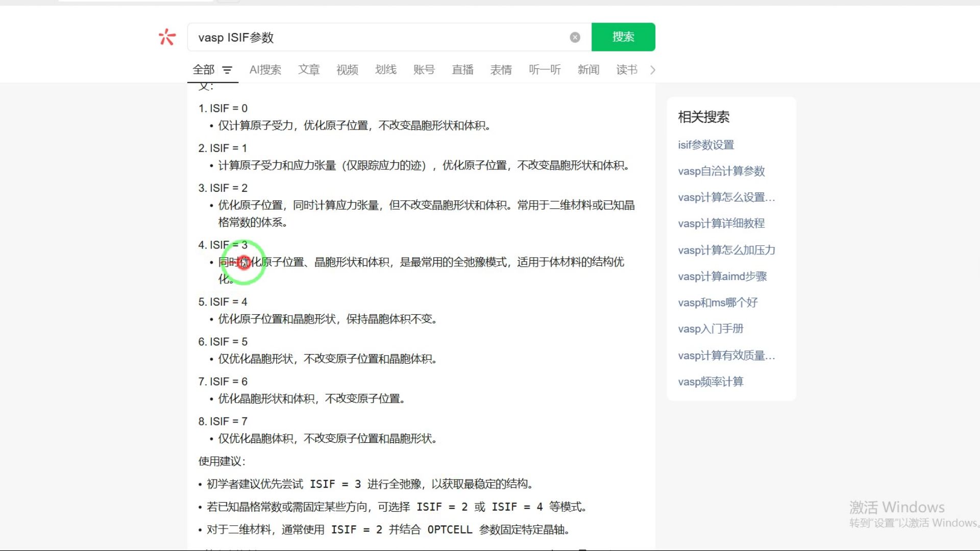Click the line 初学者建议优先尝试 ISIF = 3
The height and width of the screenshot is (551, 980).
click(370, 484)
